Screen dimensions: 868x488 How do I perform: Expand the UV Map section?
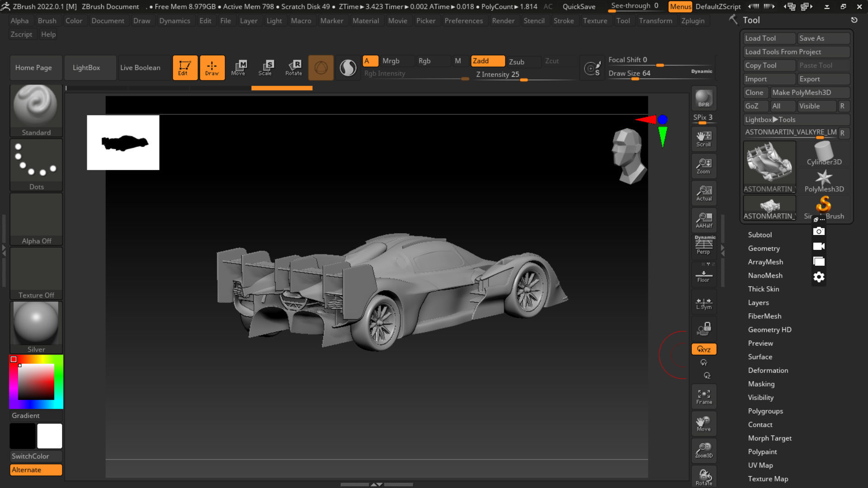(760, 465)
